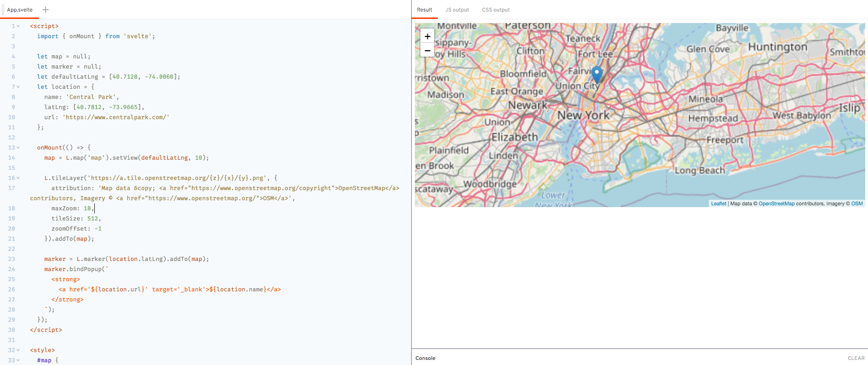Select the App.svelte file tab
The width and height of the screenshot is (868, 365).
pos(20,10)
